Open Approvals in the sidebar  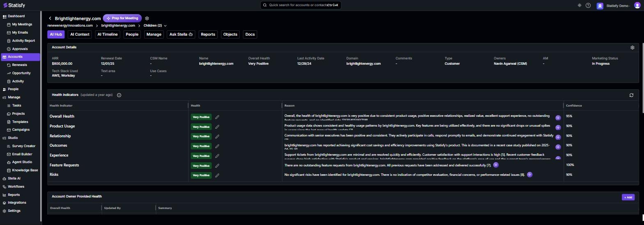20,49
